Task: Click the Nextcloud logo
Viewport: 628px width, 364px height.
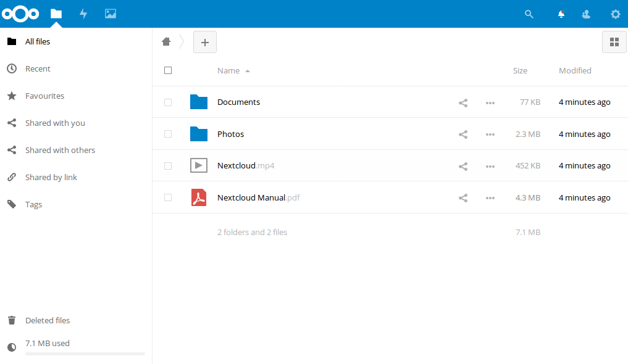Action: pyautogui.click(x=20, y=14)
